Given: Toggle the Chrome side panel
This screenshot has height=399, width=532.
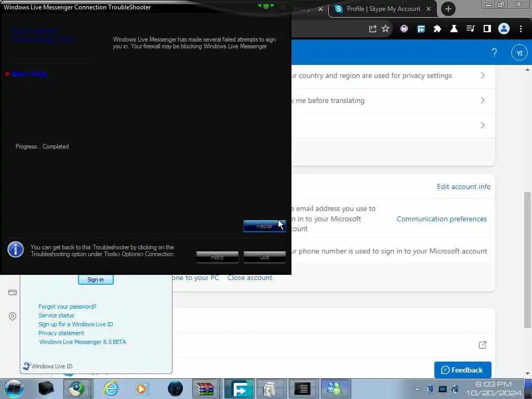Looking at the screenshot, I should (x=487, y=29).
